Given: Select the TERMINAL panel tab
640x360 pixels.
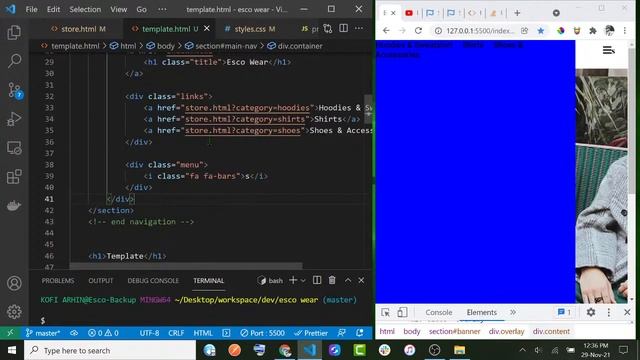Looking at the screenshot, I should pos(209,281).
